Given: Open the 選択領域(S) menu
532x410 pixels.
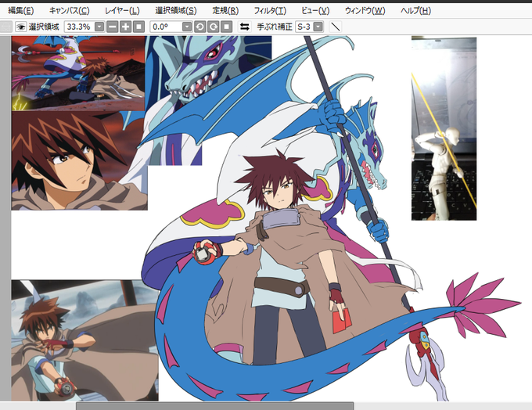Looking at the screenshot, I should [x=176, y=11].
